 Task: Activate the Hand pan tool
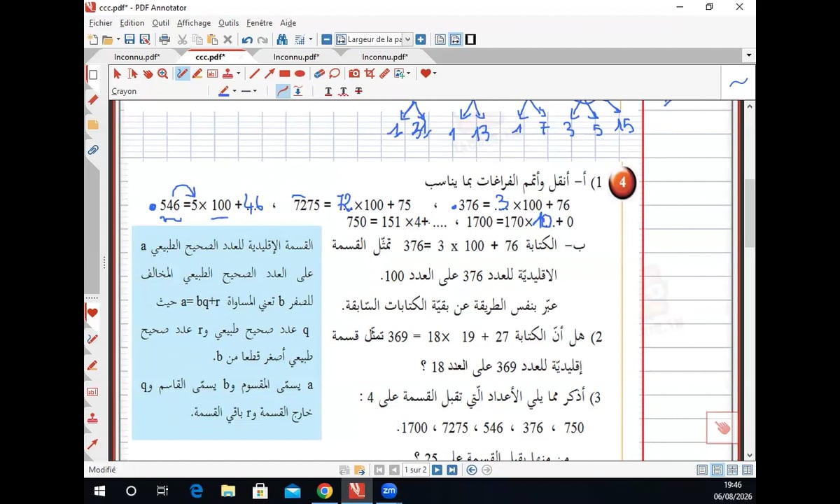[148, 73]
